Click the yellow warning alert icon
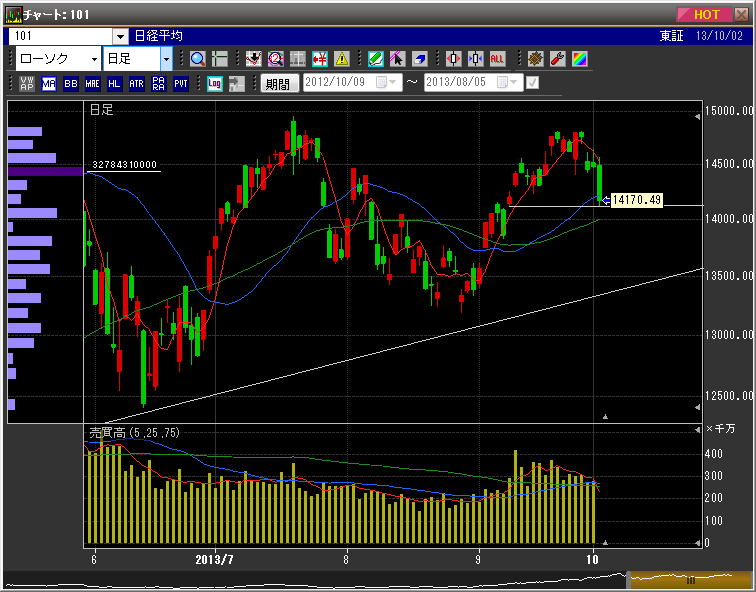This screenshot has height=592, width=756. click(342, 59)
